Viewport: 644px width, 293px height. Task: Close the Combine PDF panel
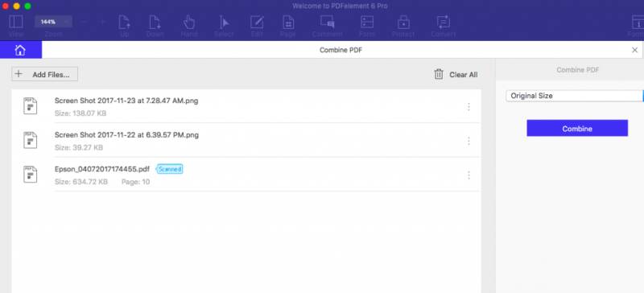click(634, 50)
